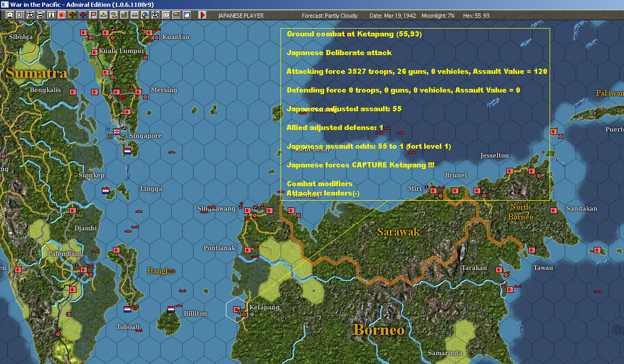Click the Dutch flag south of Singapore
The width and height of the screenshot is (624, 364).
tap(128, 151)
